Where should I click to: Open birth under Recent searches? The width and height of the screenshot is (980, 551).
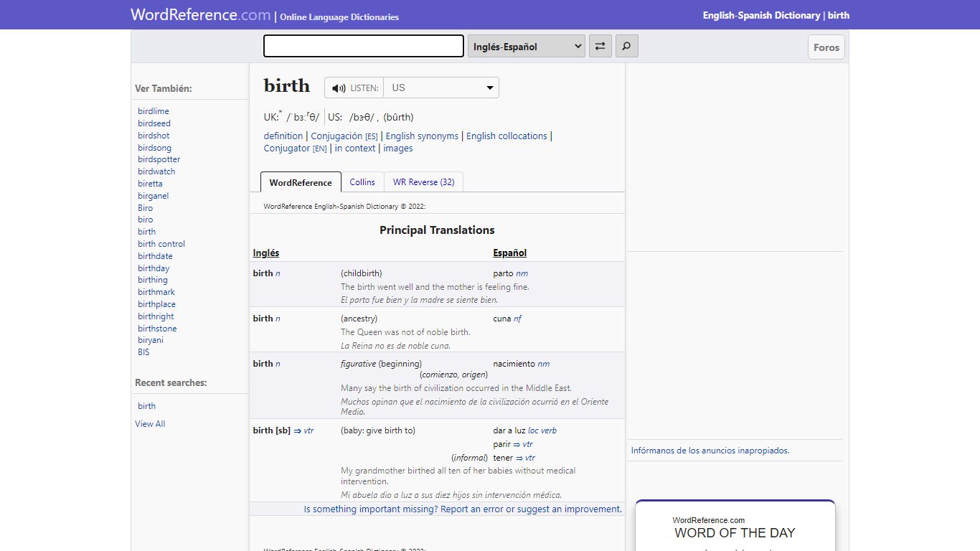[x=146, y=406]
